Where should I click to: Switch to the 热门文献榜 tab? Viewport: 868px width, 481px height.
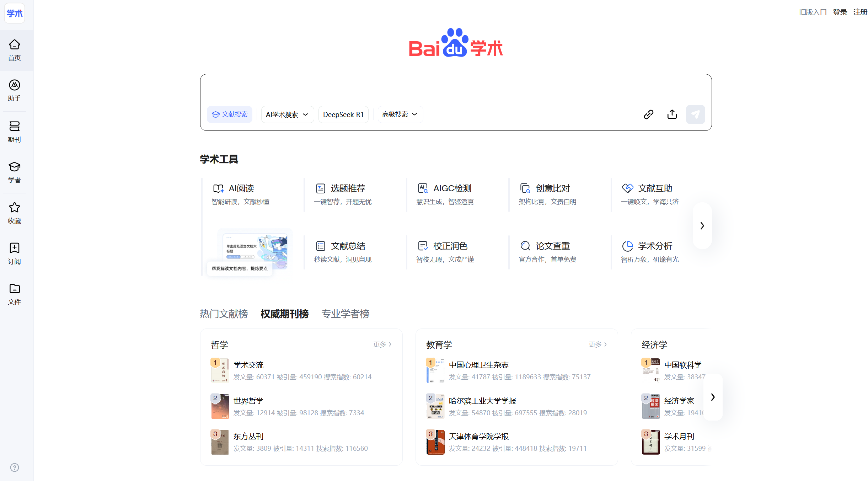tap(224, 314)
